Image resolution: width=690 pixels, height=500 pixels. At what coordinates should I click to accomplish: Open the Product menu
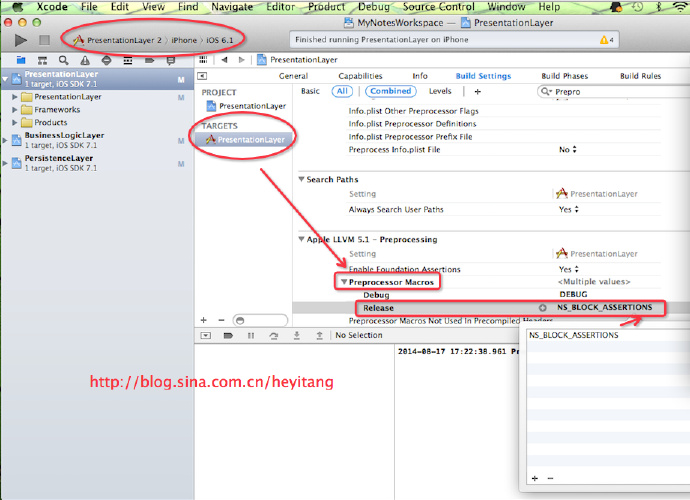[327, 7]
